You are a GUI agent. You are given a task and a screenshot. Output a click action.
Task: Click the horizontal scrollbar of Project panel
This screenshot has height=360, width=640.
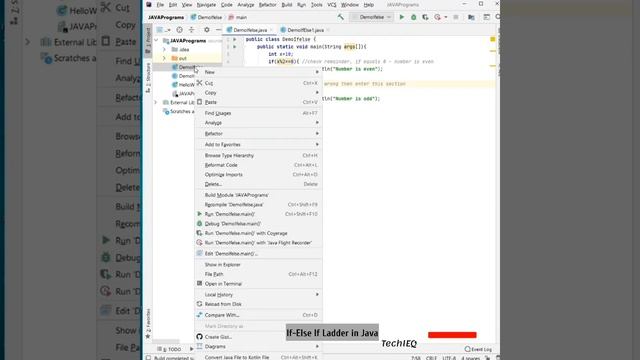[166, 341]
